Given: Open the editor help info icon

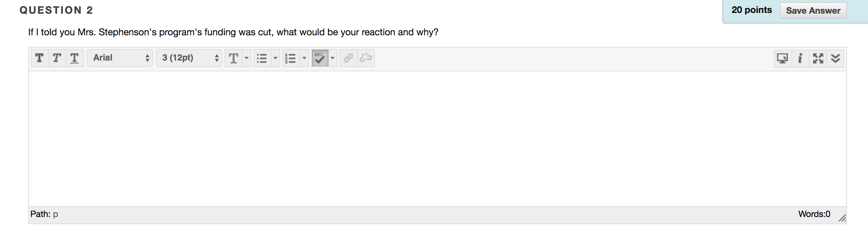Looking at the screenshot, I should pyautogui.click(x=800, y=58).
